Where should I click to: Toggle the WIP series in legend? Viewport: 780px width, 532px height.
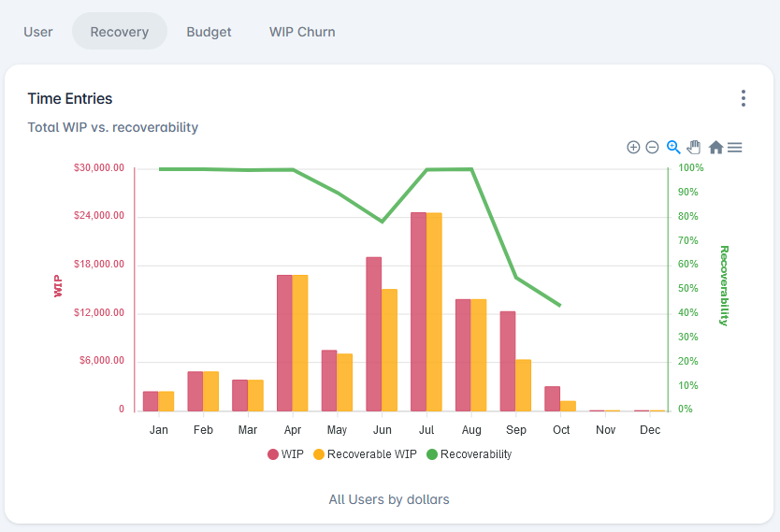[x=285, y=454]
